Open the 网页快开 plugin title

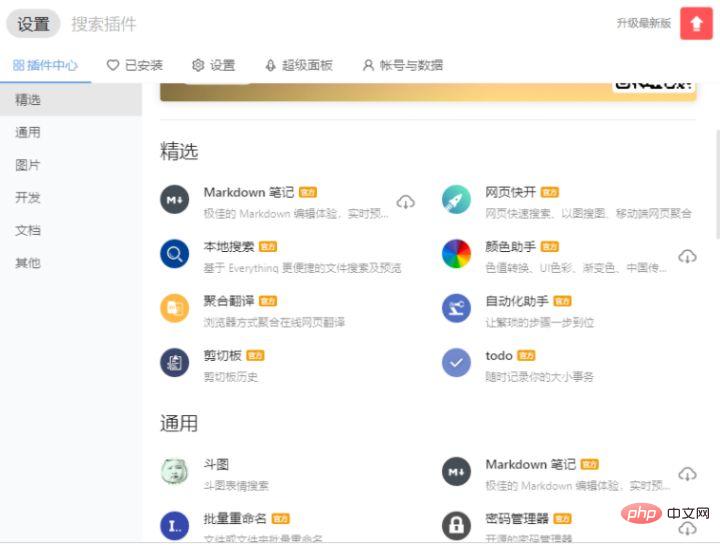point(511,192)
